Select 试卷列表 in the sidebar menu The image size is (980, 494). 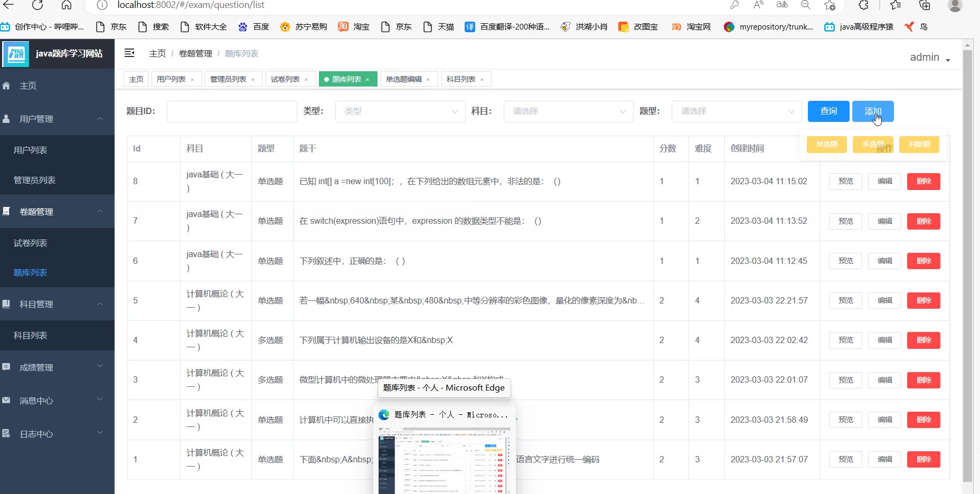click(x=31, y=243)
